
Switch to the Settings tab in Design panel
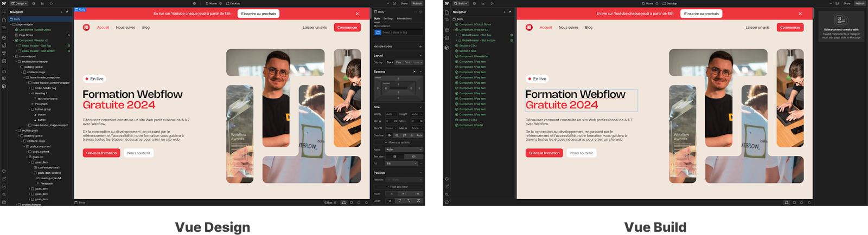click(388, 18)
